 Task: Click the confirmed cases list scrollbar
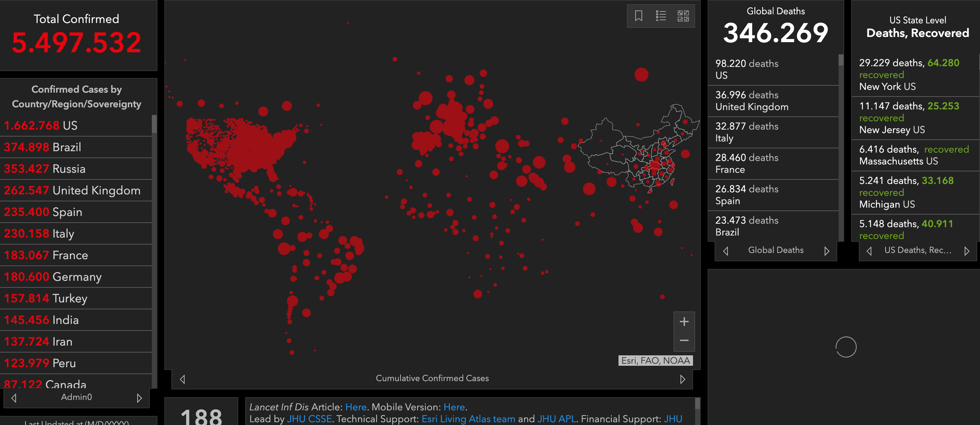point(154,124)
